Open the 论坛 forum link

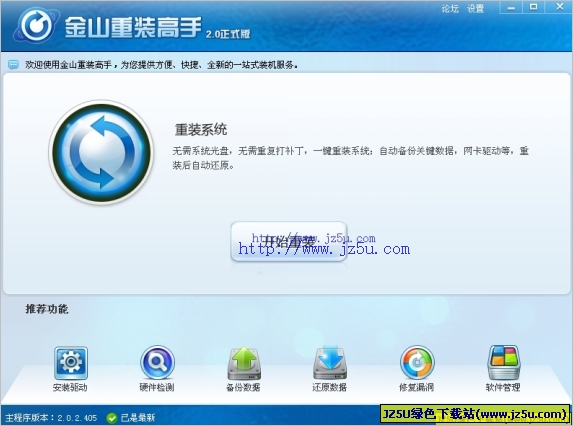click(450, 8)
